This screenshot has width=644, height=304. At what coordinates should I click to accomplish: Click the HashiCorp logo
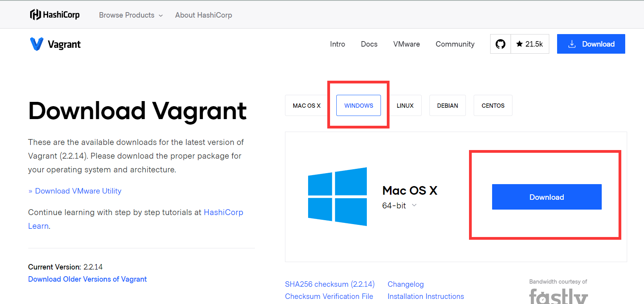[x=55, y=15]
